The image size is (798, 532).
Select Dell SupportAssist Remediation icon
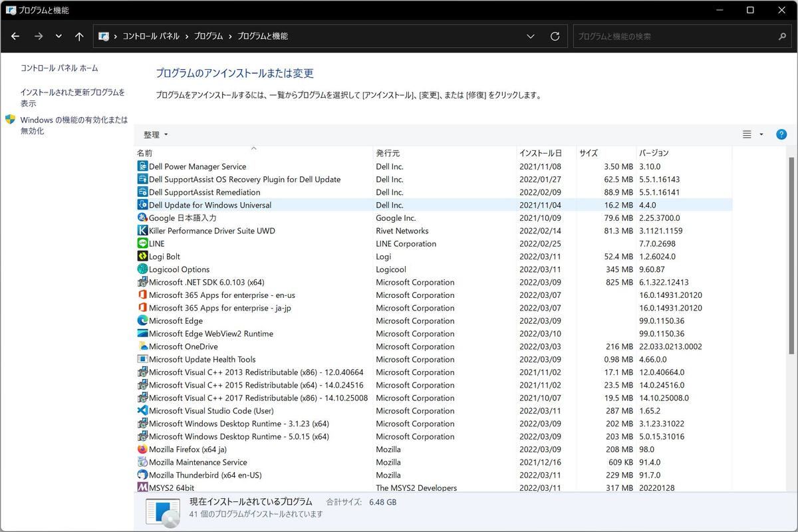[142, 192]
